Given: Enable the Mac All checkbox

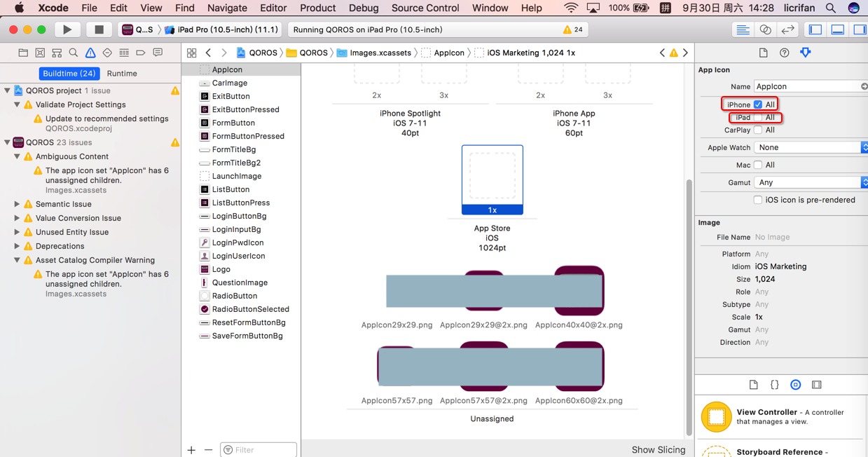Looking at the screenshot, I should click(758, 165).
